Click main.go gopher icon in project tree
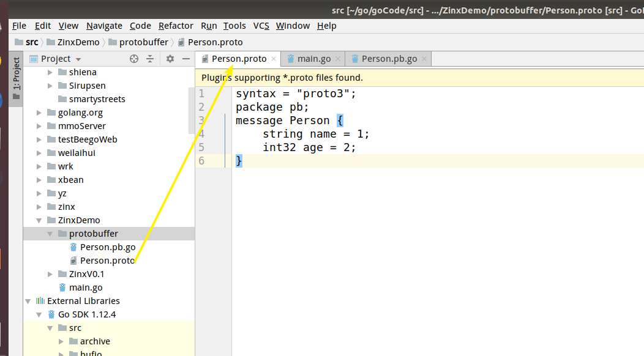Image resolution: width=644 pixels, height=356 pixels. point(62,287)
